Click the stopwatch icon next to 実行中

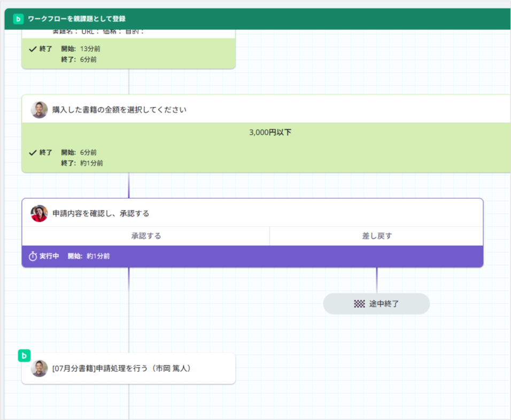coord(33,256)
